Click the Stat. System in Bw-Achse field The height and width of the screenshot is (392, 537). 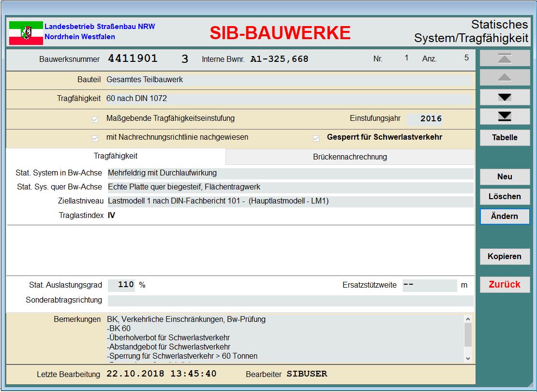coord(290,173)
